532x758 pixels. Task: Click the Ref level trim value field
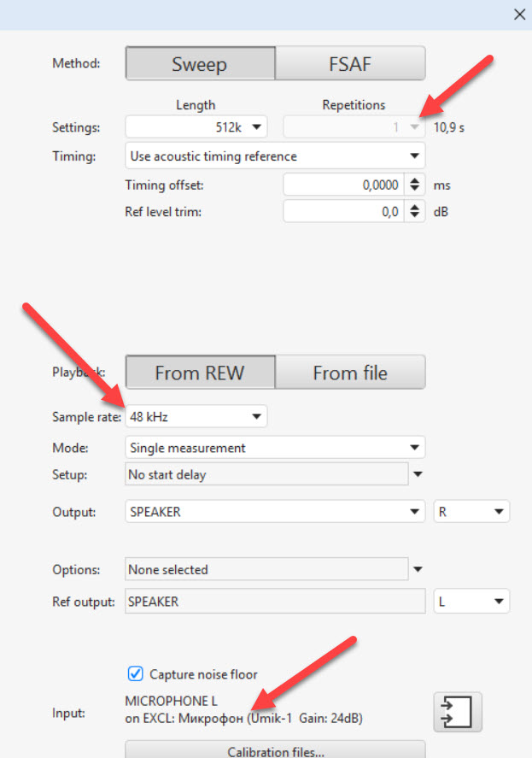point(343,211)
